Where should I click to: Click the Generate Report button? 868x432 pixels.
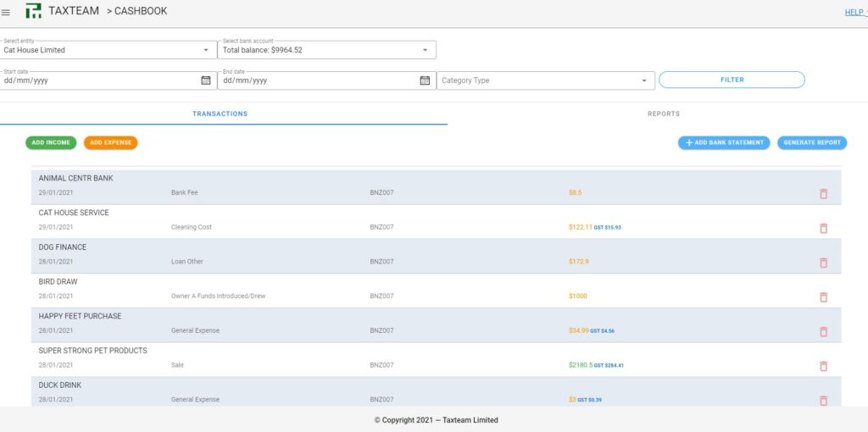coord(812,142)
